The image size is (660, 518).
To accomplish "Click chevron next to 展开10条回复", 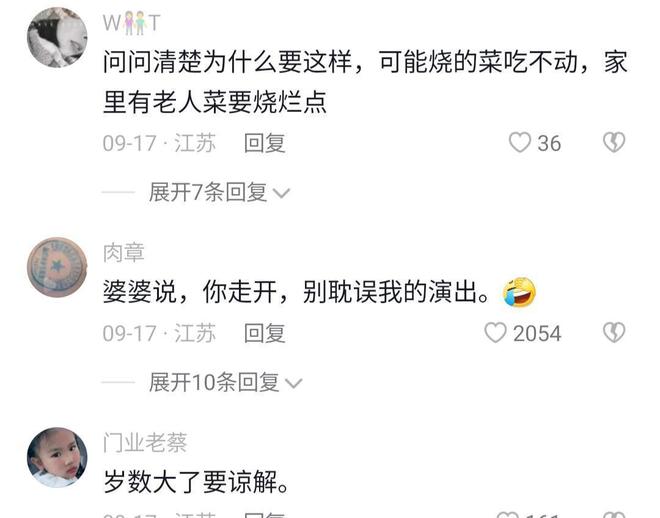I will [293, 383].
